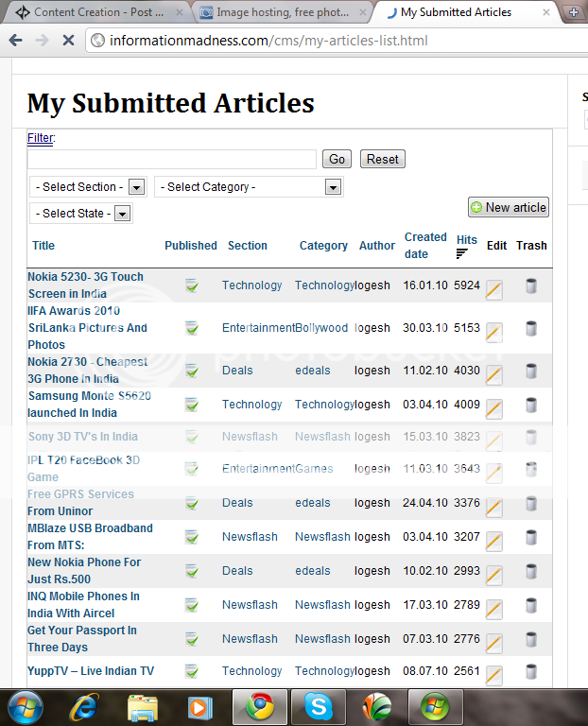Trash the Nokia 2730 article
The height and width of the screenshot is (726, 588).
click(531, 371)
